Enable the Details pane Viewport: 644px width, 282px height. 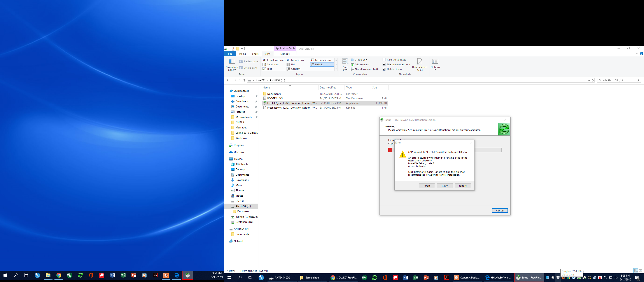point(248,68)
